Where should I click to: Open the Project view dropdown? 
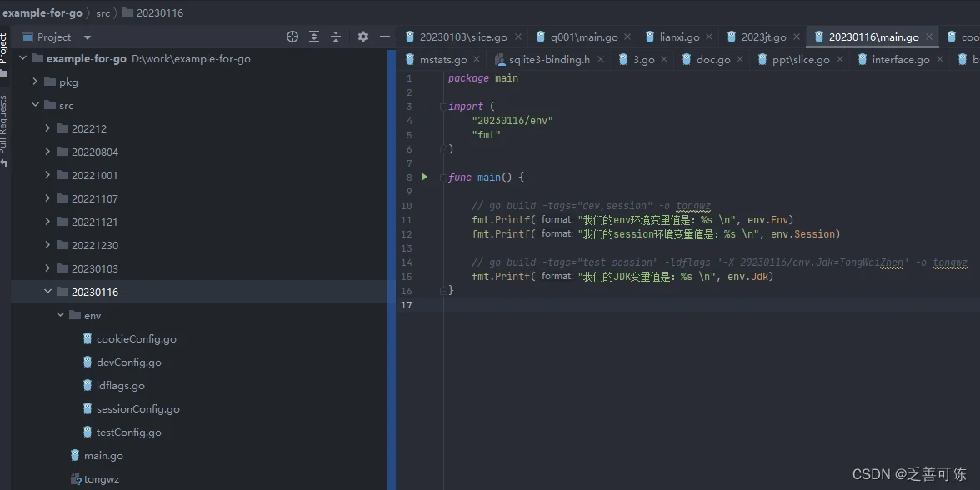click(87, 37)
